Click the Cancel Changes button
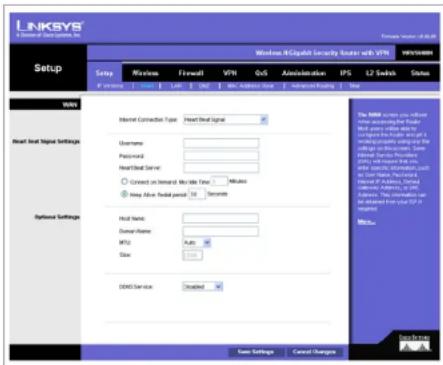The width and height of the screenshot is (443, 365). click(x=314, y=352)
